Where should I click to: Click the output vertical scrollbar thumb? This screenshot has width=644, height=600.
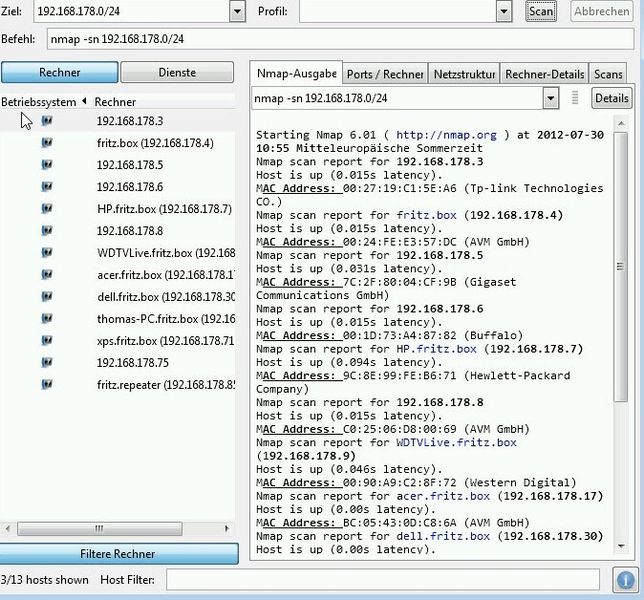pyautogui.click(x=621, y=267)
